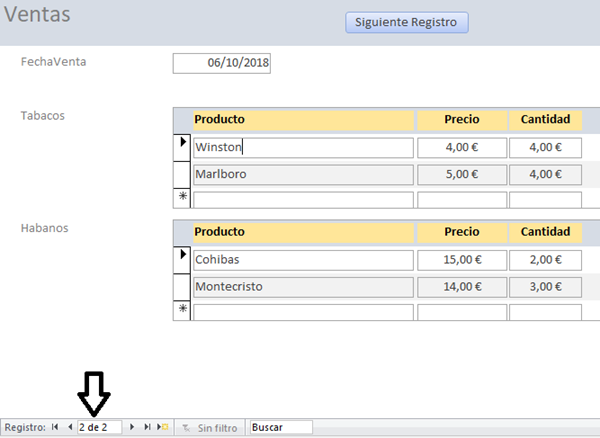Click the Cohibas product field

pyautogui.click(x=303, y=260)
